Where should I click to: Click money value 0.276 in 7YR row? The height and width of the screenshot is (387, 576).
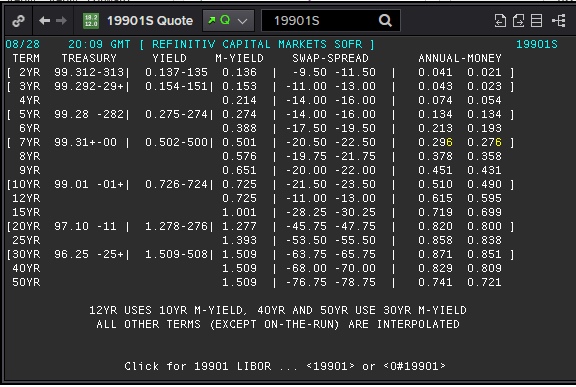484,142
